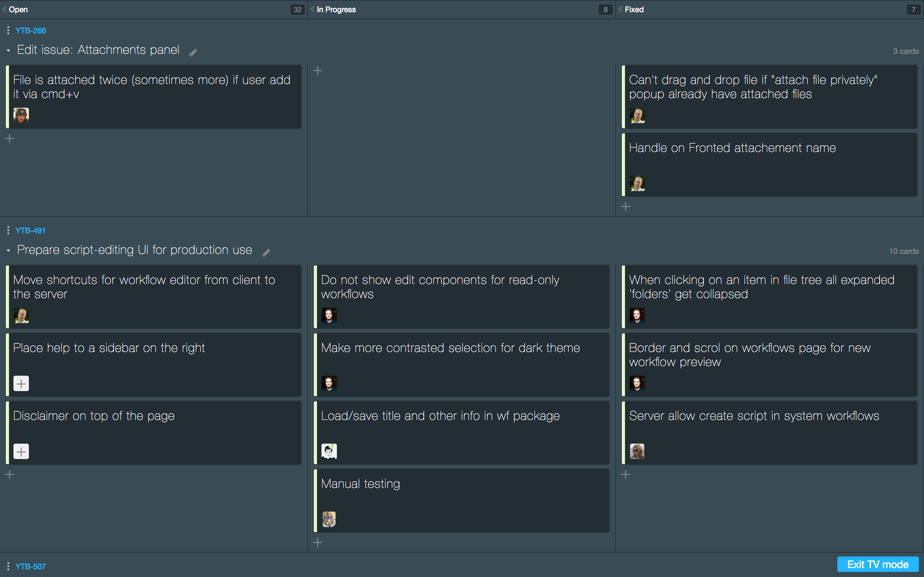The height and width of the screenshot is (577, 924).
Task: Open the YTB-491 issue link
Action: (30, 230)
